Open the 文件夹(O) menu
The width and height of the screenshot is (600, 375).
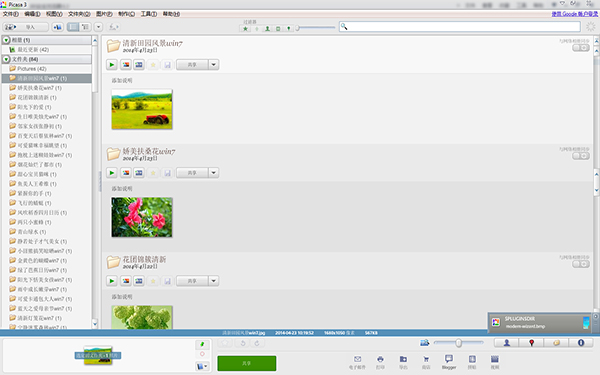click(x=79, y=14)
